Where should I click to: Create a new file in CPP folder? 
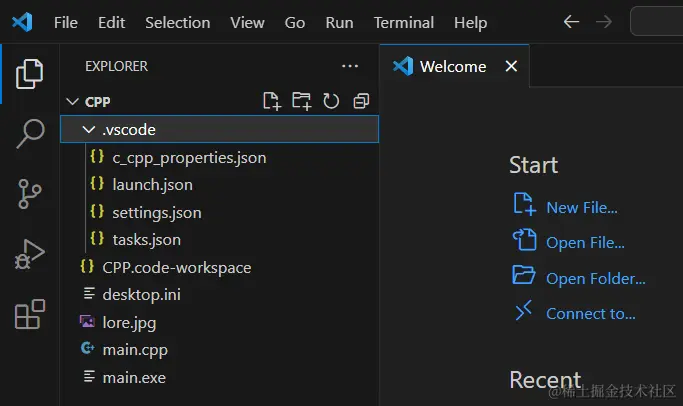(x=272, y=102)
